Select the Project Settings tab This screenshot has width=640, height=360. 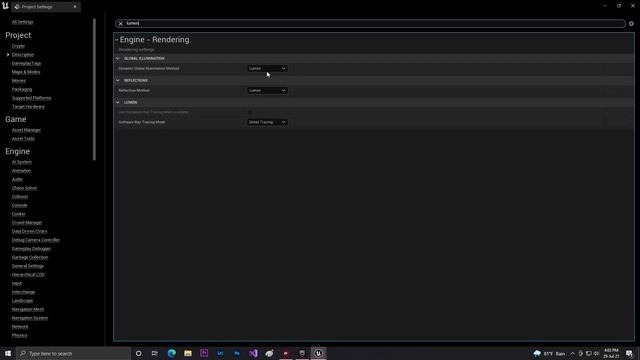[46, 7]
